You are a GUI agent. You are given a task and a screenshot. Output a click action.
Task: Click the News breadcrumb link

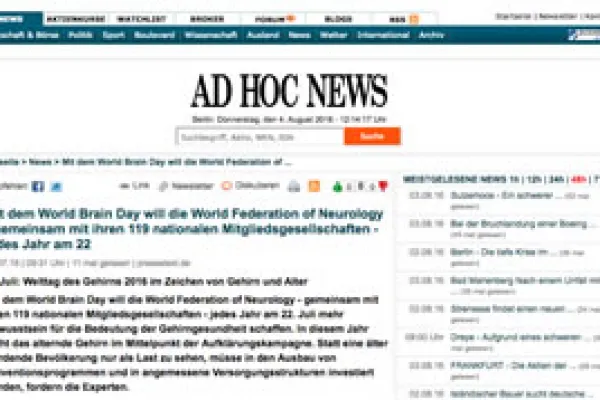[x=40, y=162]
